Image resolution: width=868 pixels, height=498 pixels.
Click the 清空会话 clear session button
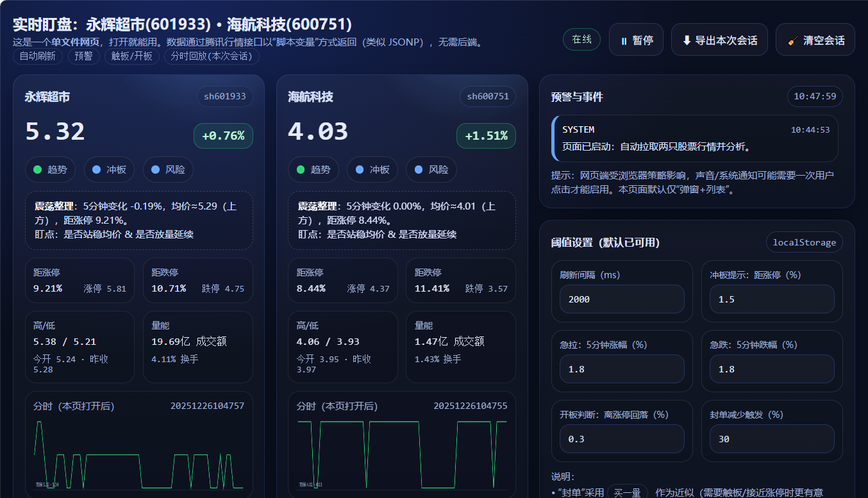(x=815, y=40)
